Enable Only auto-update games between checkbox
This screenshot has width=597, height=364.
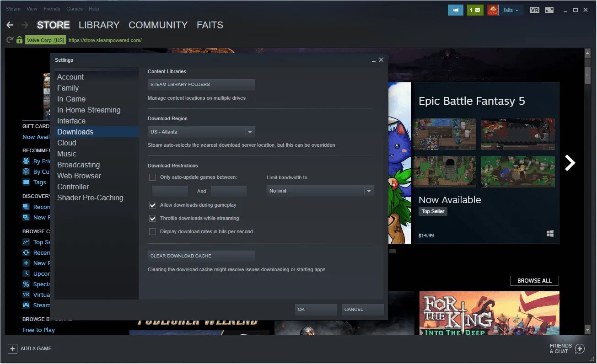tap(153, 177)
